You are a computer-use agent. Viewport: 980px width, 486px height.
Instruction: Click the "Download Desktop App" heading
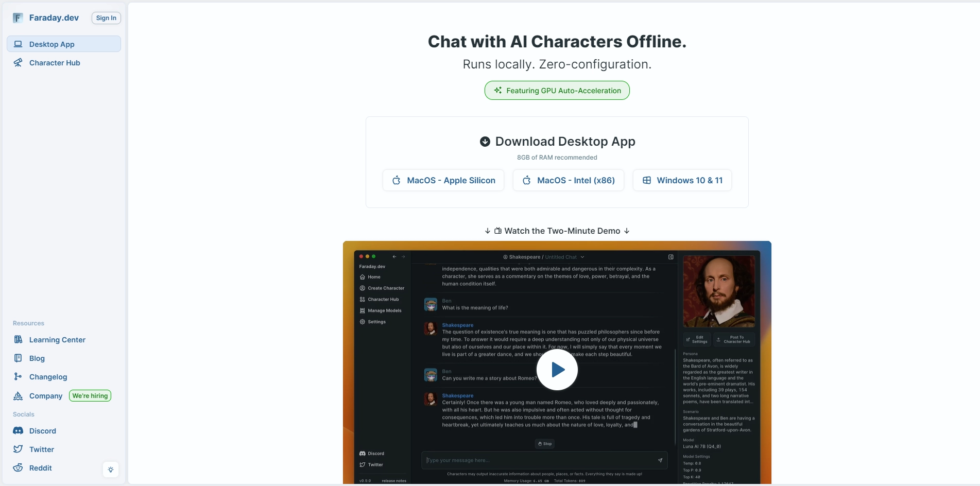coord(565,142)
